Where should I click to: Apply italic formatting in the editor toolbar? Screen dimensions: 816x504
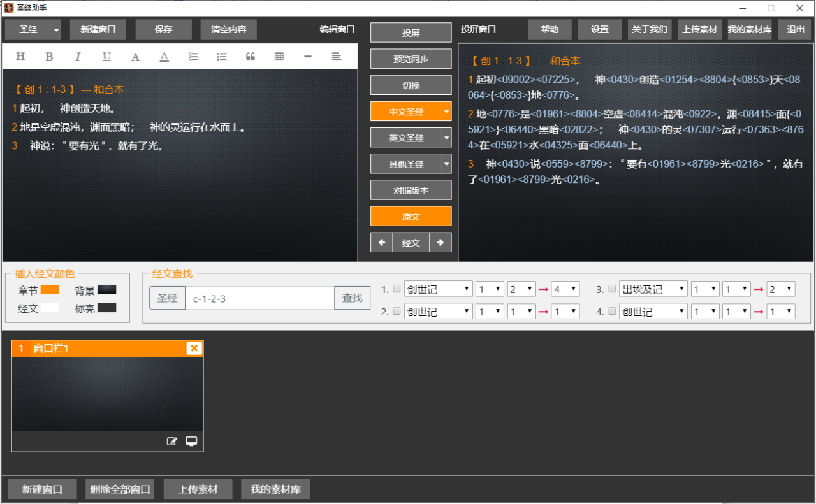[78, 57]
